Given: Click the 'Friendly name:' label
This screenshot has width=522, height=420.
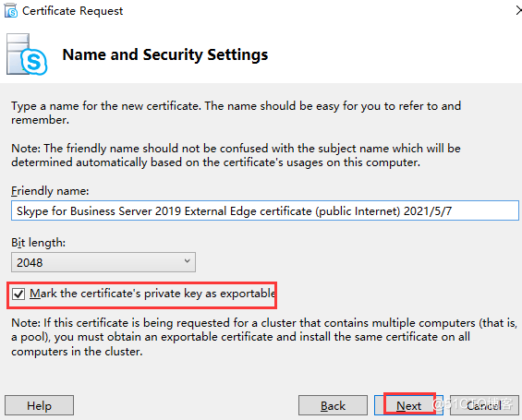Looking at the screenshot, I should point(50,191).
